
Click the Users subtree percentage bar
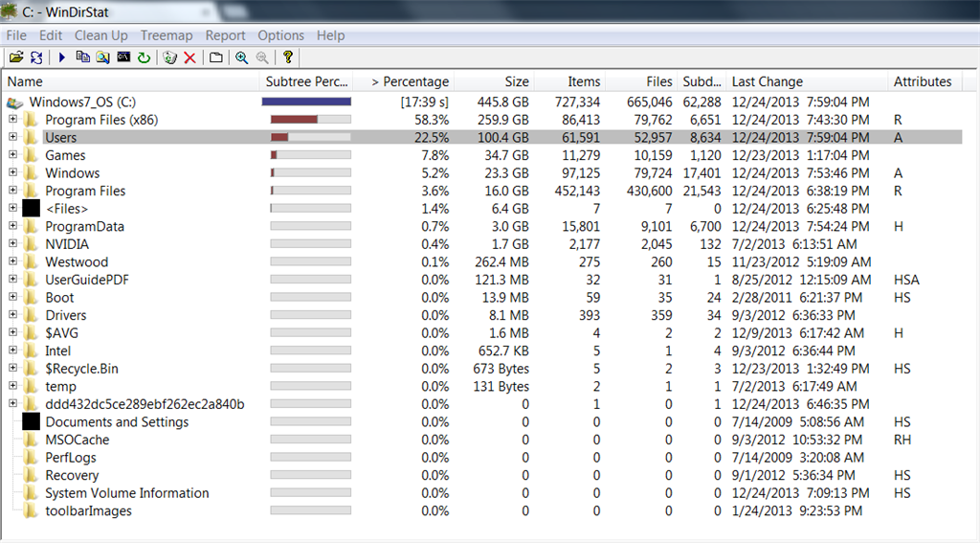pyautogui.click(x=311, y=137)
